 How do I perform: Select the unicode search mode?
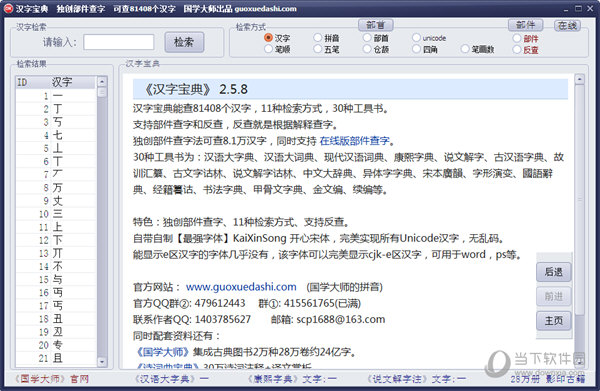416,37
